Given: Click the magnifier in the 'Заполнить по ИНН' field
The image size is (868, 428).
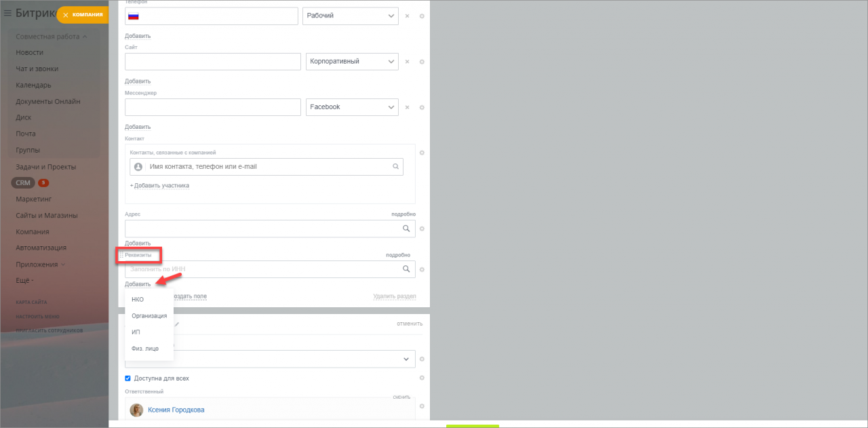Looking at the screenshot, I should click(x=407, y=269).
